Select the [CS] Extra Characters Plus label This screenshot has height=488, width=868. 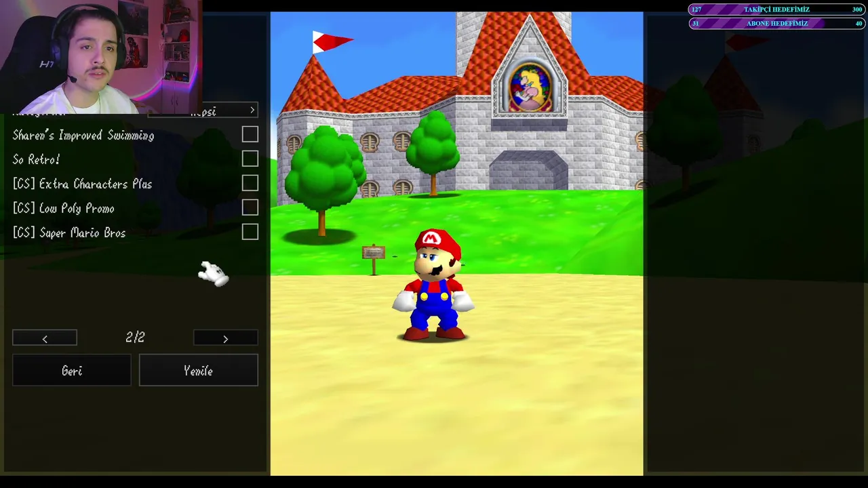tap(82, 184)
